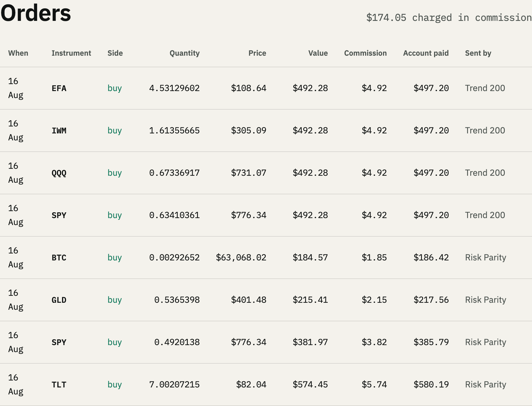This screenshot has height=406, width=532.
Task: Click the Price column header
Action: pyautogui.click(x=257, y=53)
